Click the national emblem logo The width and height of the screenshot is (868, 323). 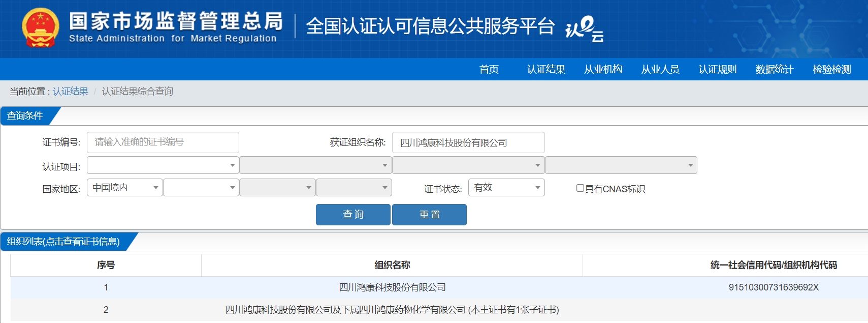(x=41, y=27)
